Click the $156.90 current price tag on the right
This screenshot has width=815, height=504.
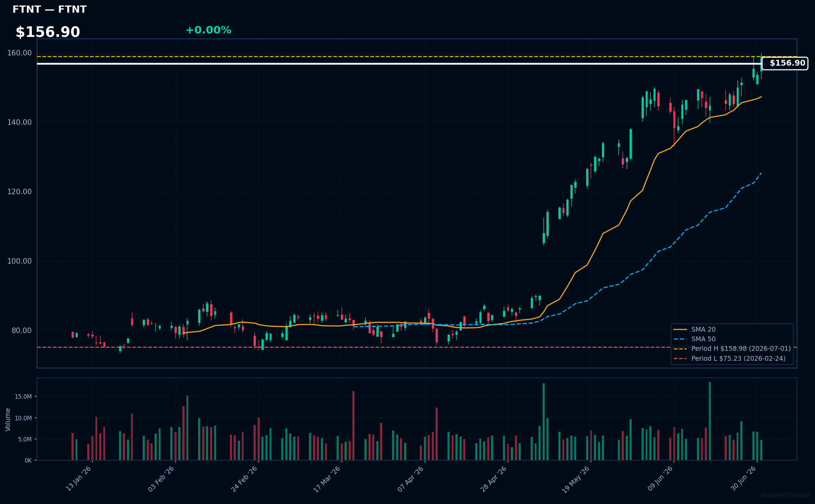click(x=785, y=63)
